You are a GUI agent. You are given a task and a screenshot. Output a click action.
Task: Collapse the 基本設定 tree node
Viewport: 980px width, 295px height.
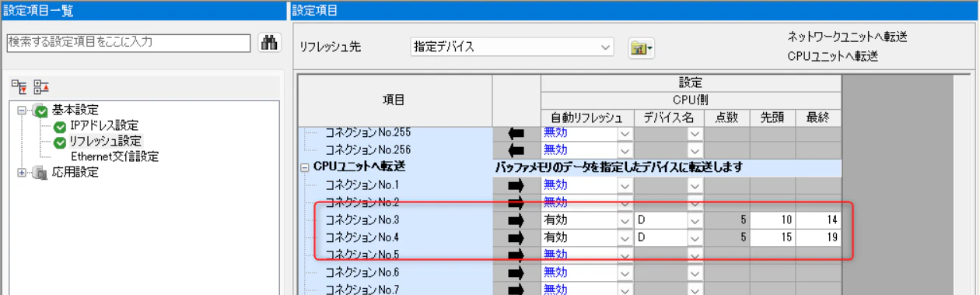pyautogui.click(x=21, y=111)
